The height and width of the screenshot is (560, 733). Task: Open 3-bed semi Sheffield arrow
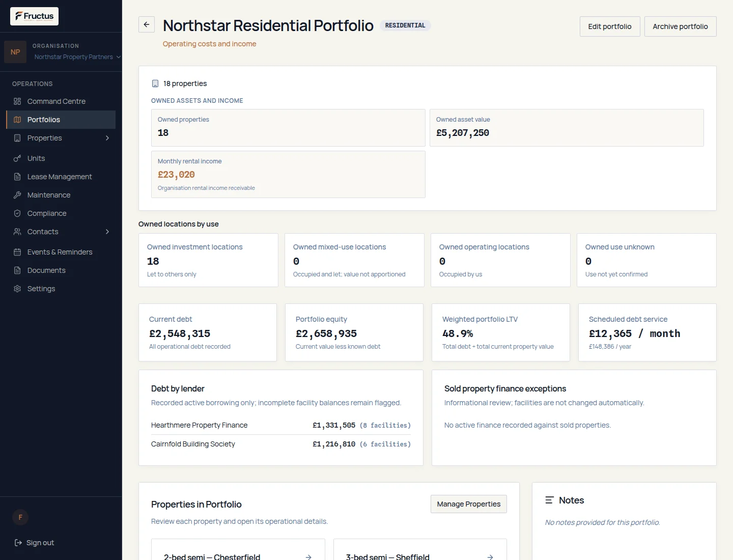point(490,557)
